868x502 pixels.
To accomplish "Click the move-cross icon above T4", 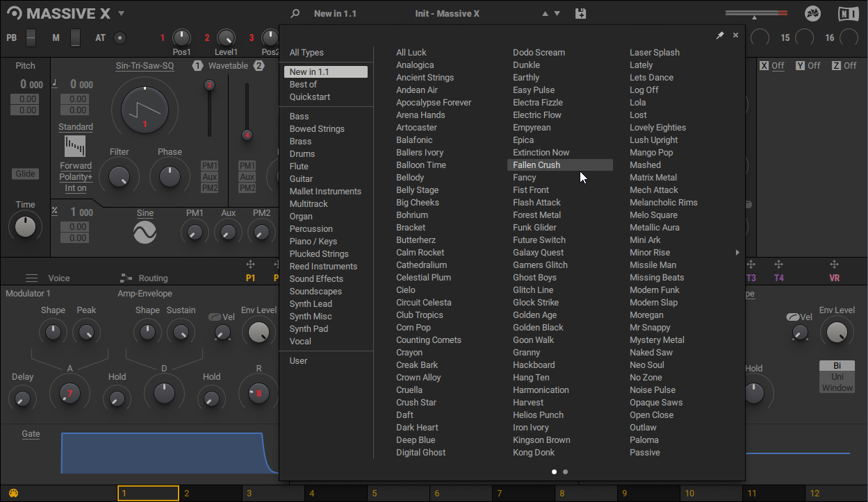I will pyautogui.click(x=779, y=265).
